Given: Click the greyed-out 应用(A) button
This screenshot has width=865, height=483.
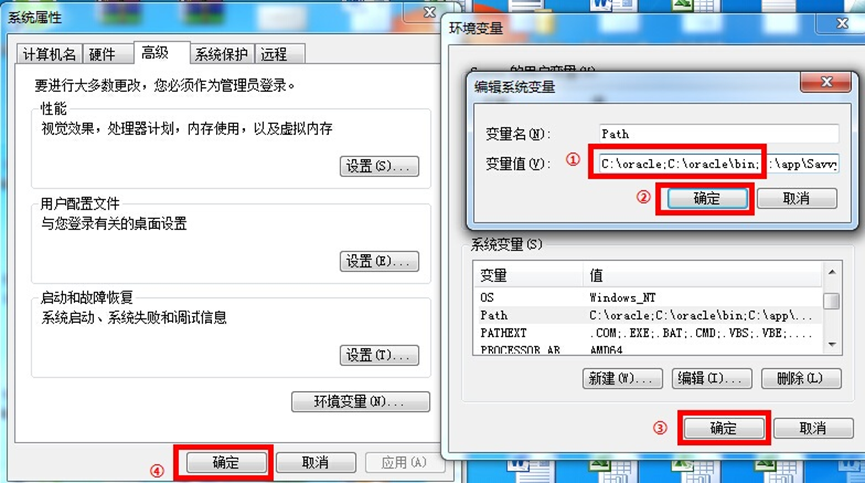Looking at the screenshot, I should click(x=404, y=462).
